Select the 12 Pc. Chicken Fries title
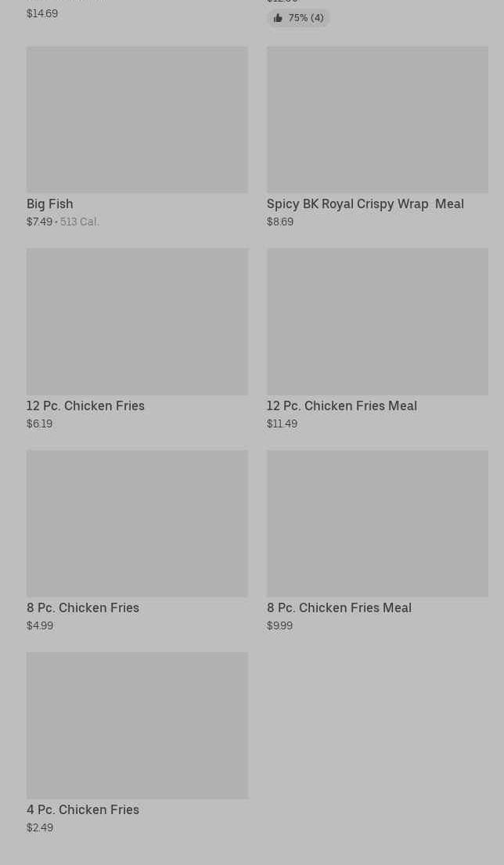Viewport: 504px width, 865px height. (x=85, y=405)
